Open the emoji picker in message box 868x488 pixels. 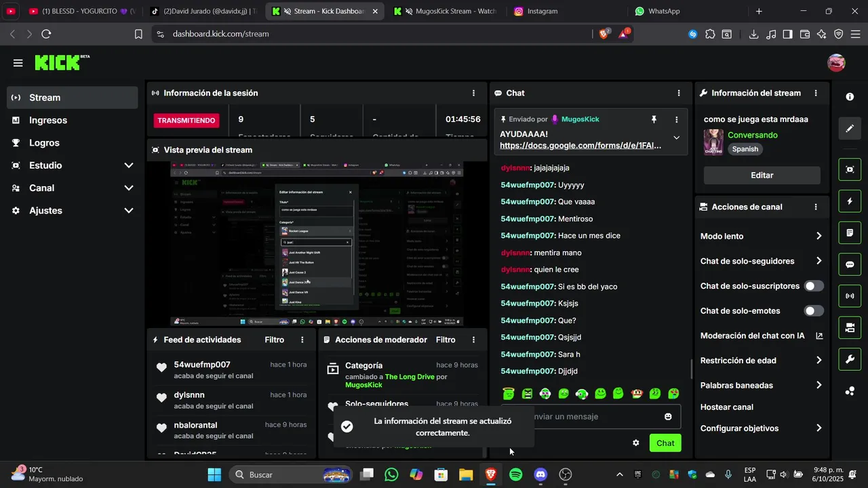coord(668,416)
